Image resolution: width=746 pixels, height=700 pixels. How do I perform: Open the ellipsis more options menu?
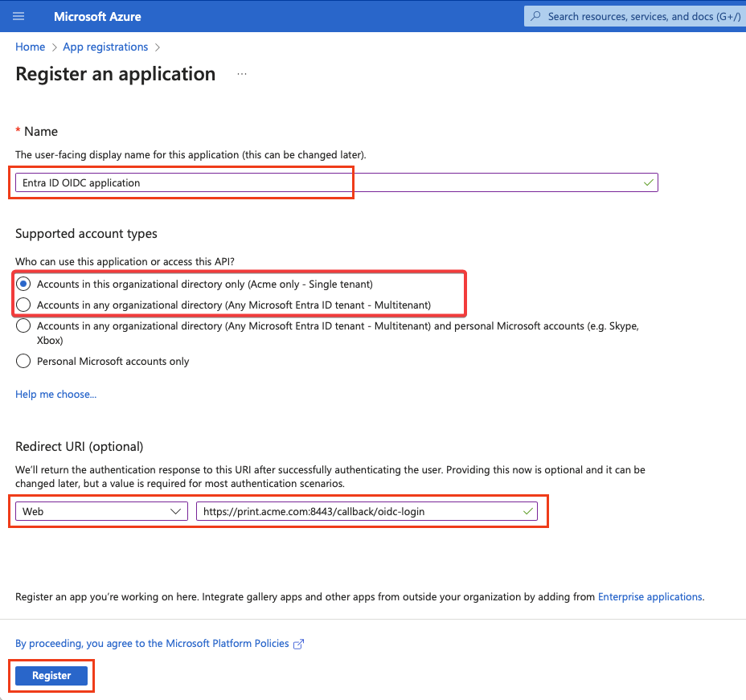[241, 75]
